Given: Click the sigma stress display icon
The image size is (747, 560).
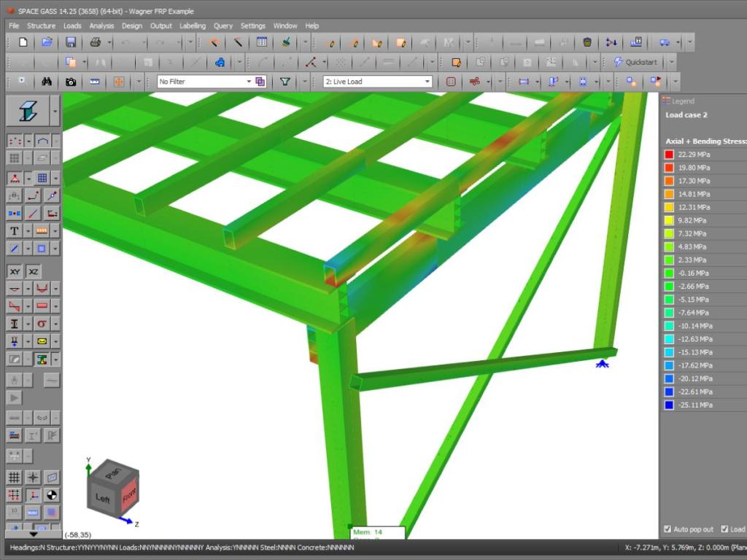Looking at the screenshot, I should pyautogui.click(x=42, y=324).
